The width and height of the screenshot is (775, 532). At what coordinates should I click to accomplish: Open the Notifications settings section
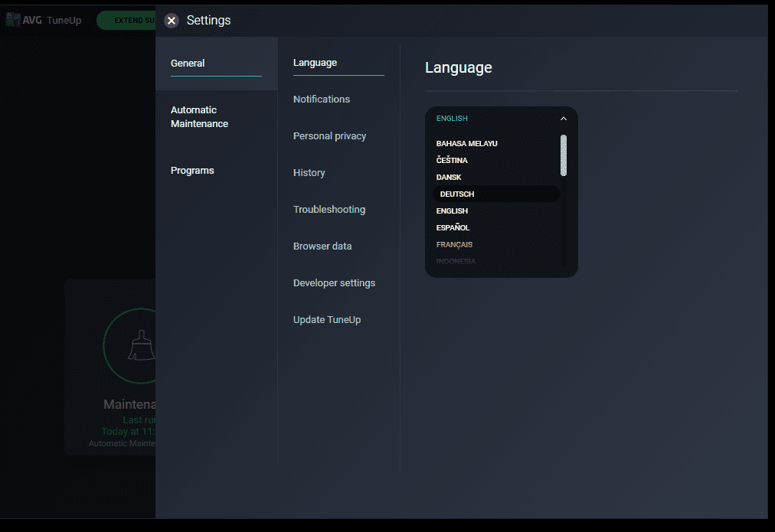tap(322, 100)
